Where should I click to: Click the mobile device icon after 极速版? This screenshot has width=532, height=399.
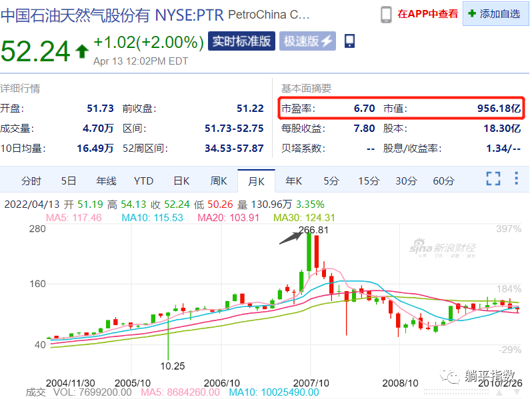[x=349, y=41]
